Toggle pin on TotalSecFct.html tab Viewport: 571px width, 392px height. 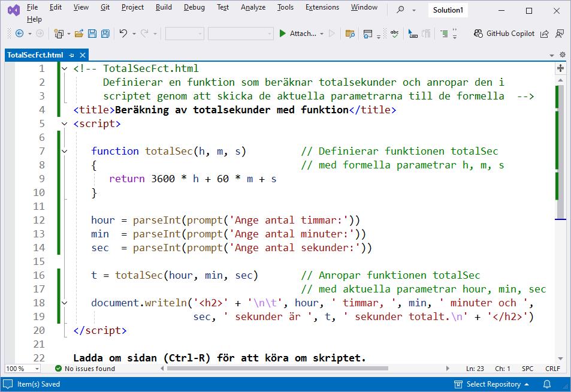[x=71, y=55]
